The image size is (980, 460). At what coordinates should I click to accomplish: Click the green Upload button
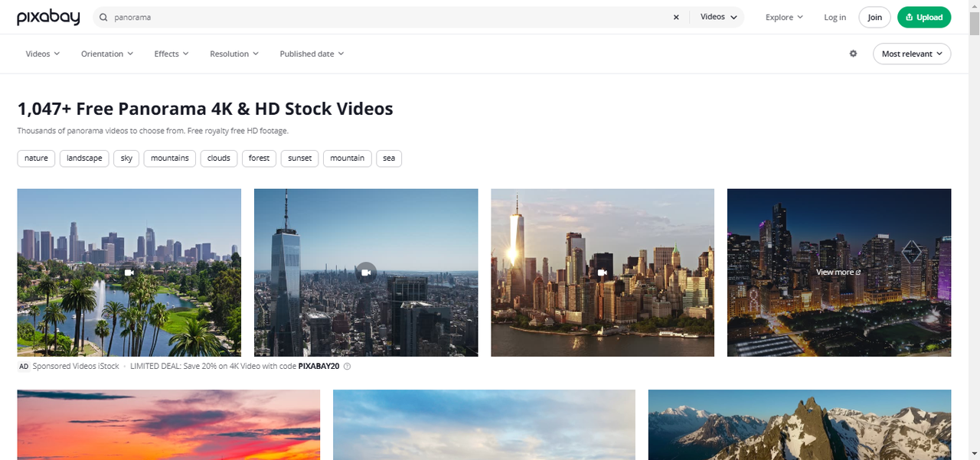click(x=924, y=17)
